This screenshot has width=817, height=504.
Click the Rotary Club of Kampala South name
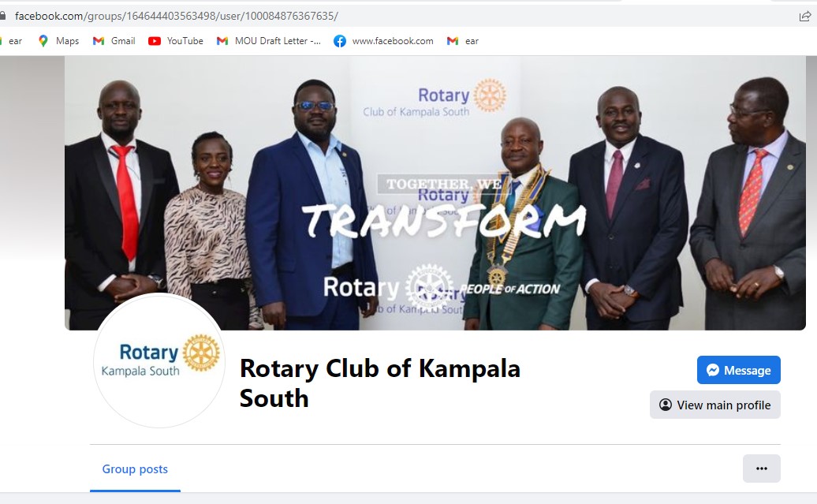(380, 383)
